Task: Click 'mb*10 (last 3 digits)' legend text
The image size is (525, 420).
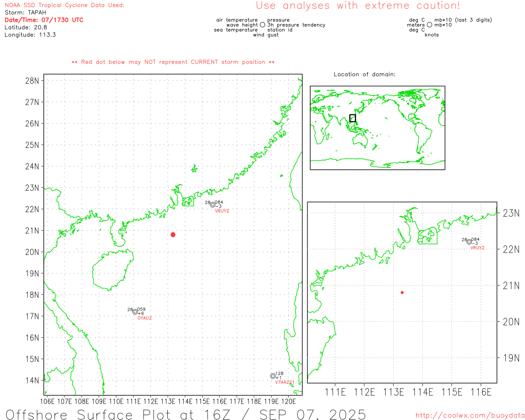Action: (463, 20)
